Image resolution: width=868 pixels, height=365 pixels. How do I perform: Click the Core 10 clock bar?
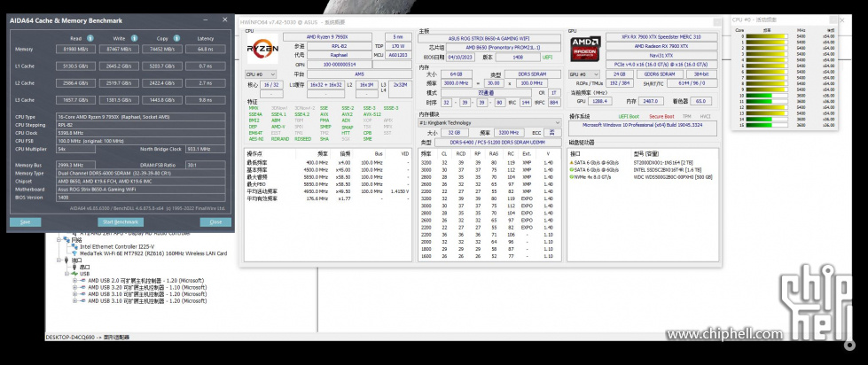pyautogui.click(x=767, y=95)
